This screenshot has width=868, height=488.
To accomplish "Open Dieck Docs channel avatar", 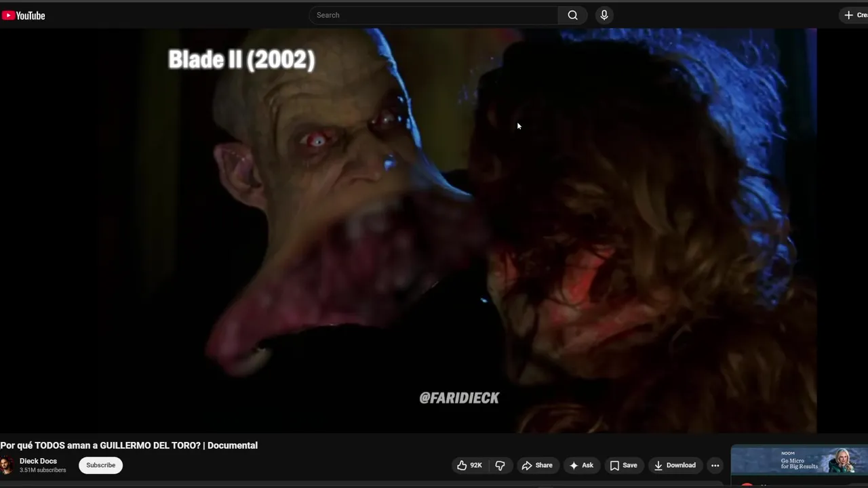I will (7, 465).
